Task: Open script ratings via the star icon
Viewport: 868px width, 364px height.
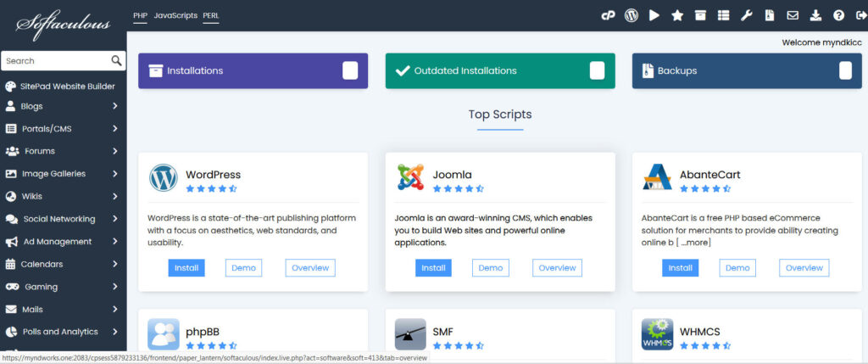Action: click(677, 15)
